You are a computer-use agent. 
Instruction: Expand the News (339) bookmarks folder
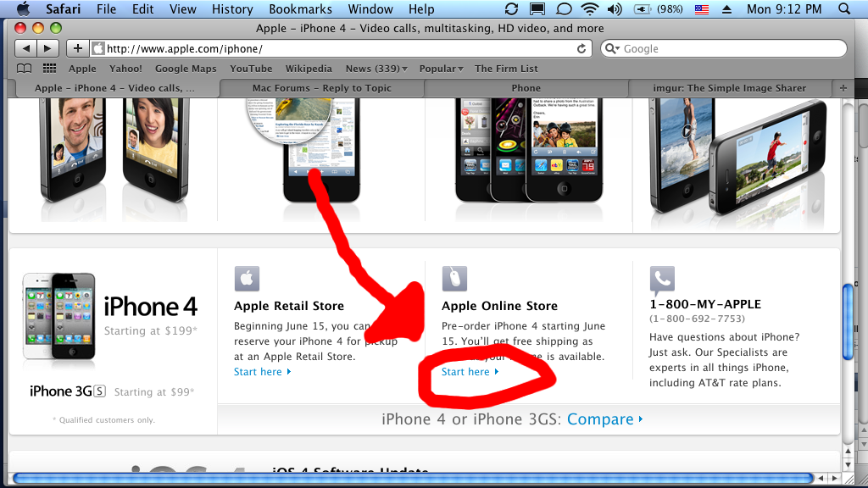coord(376,69)
